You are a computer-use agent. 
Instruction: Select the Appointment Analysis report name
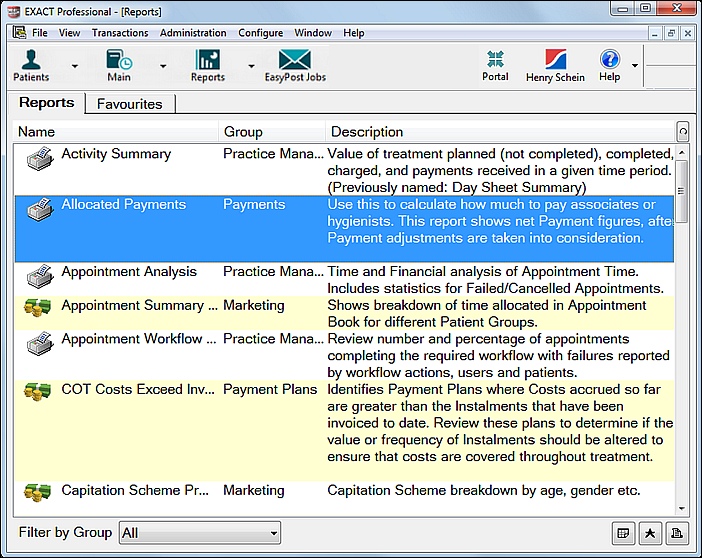point(129,272)
